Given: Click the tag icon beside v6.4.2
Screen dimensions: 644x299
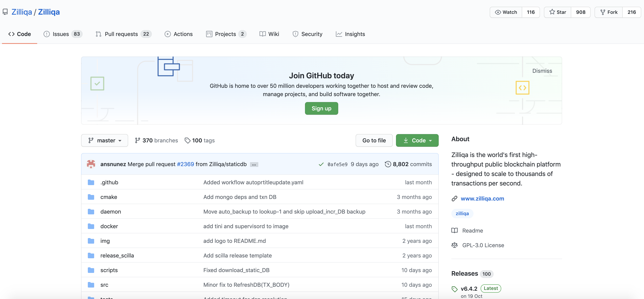Looking at the screenshot, I should 455,289.
